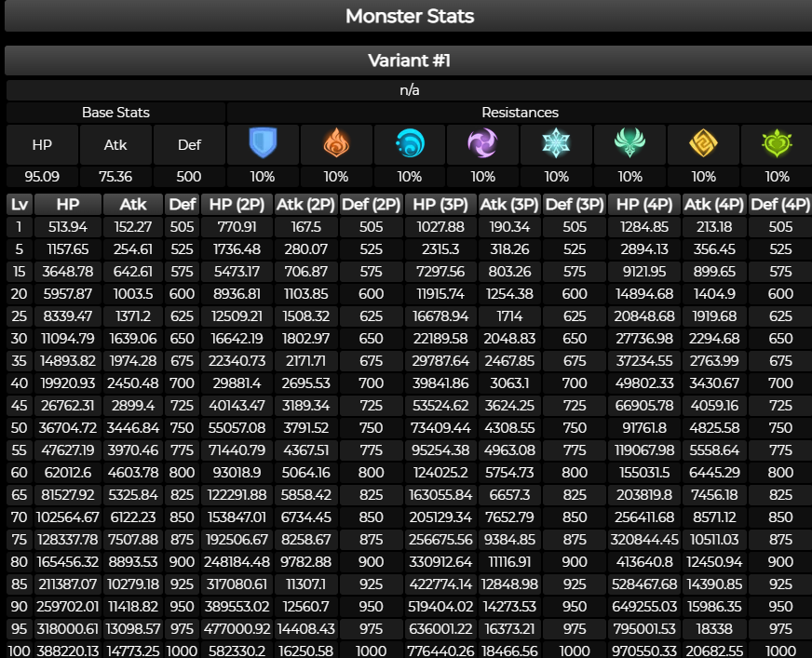Click the Resistances label
The image size is (812, 658).
(520, 113)
